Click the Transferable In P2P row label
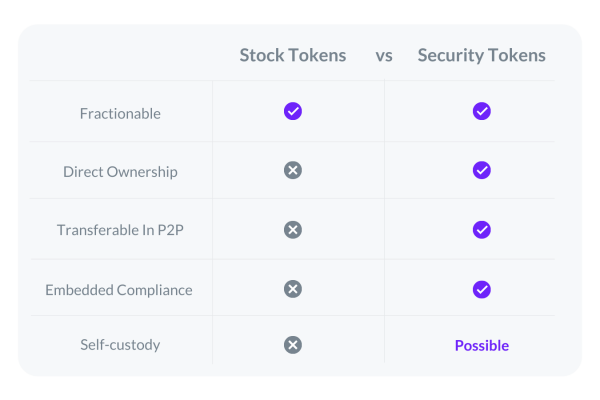Image resolution: width=600 pixels, height=400 pixels. click(120, 230)
